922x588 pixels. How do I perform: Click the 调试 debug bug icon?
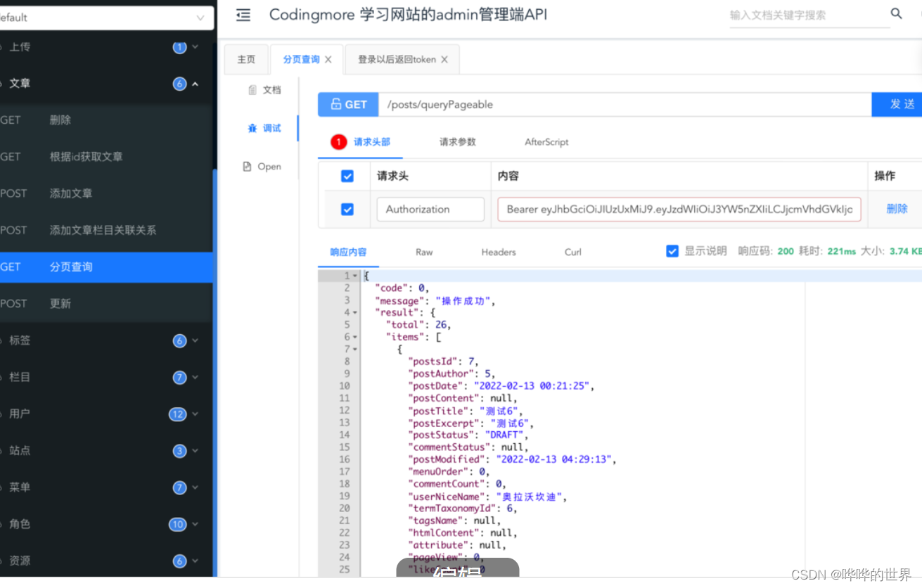tap(252, 128)
